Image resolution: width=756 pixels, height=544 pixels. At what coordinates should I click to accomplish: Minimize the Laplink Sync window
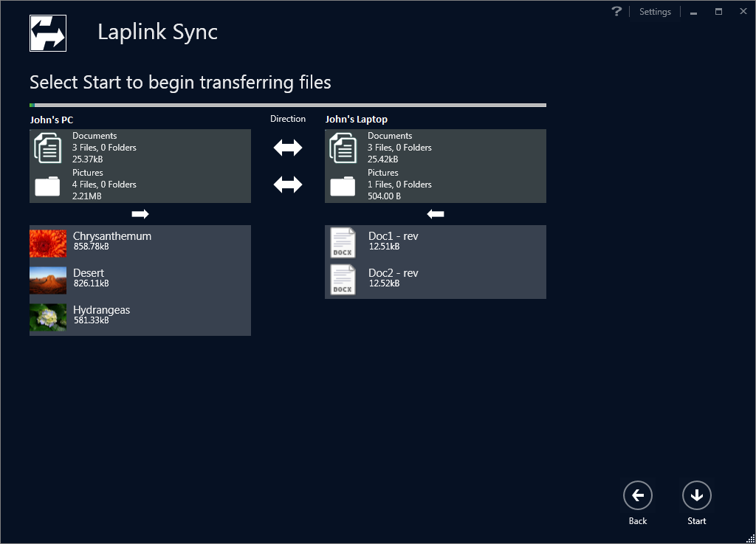point(693,12)
